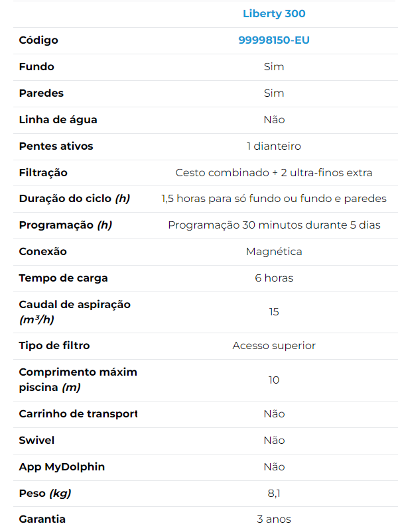Select the Paredes row label

pos(41,93)
